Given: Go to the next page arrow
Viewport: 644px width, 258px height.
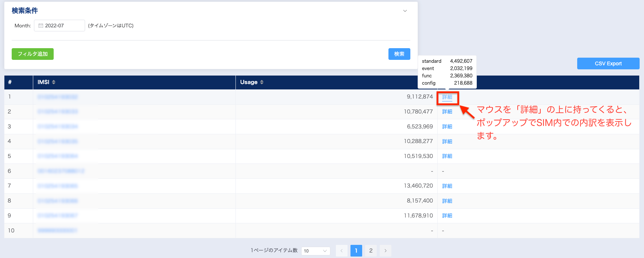Looking at the screenshot, I should pos(385,251).
